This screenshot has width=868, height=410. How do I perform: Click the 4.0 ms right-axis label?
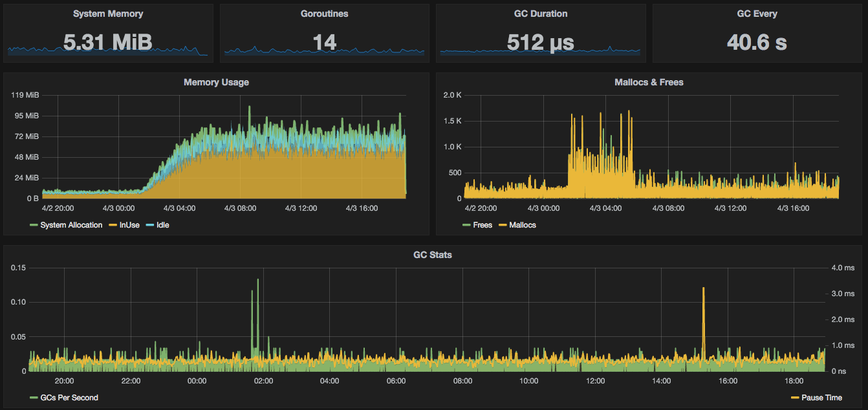point(841,268)
